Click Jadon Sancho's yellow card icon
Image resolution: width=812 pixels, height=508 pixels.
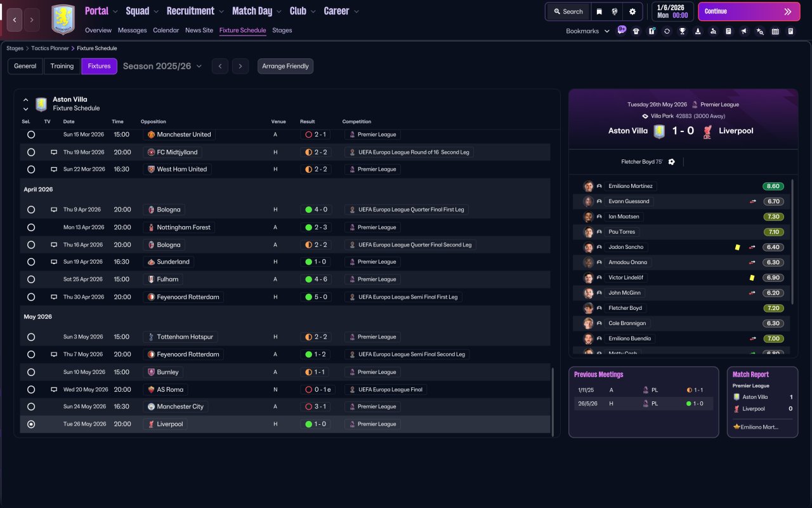coord(738,247)
